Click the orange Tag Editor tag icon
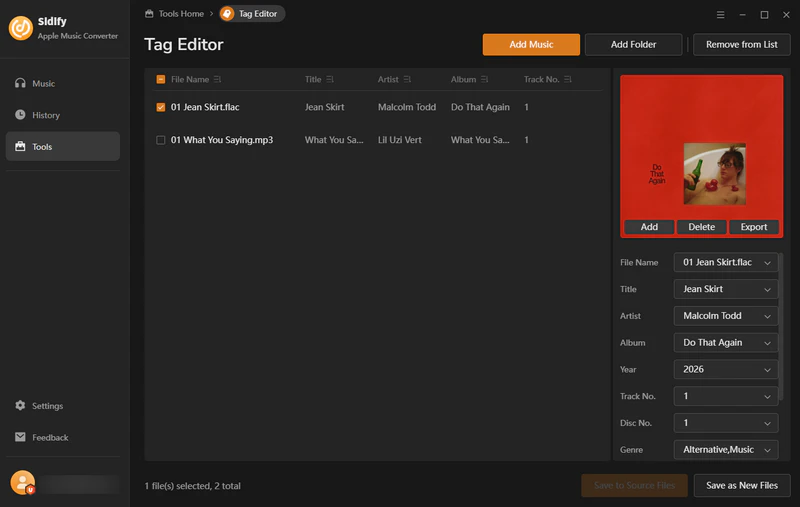 tap(227, 14)
